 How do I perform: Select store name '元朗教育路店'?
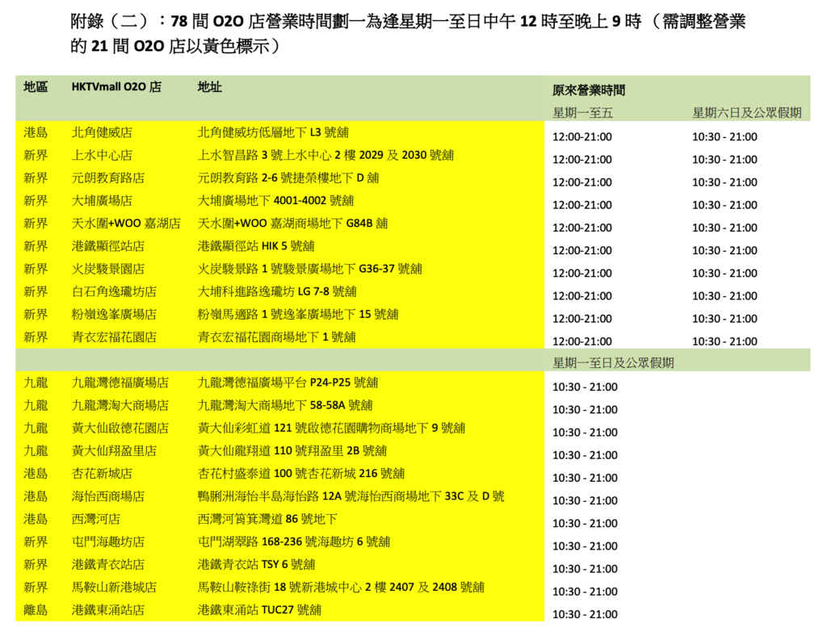point(108,178)
